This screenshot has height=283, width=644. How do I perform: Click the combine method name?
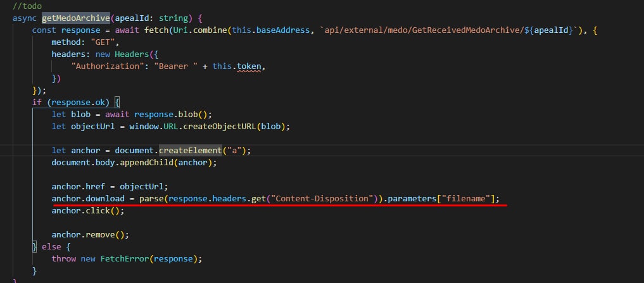point(210,30)
